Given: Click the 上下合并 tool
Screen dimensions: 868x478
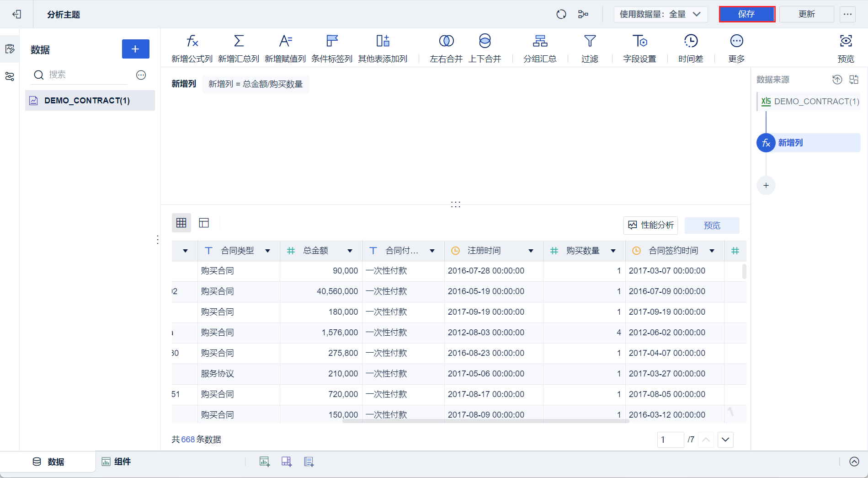Looking at the screenshot, I should (485, 48).
